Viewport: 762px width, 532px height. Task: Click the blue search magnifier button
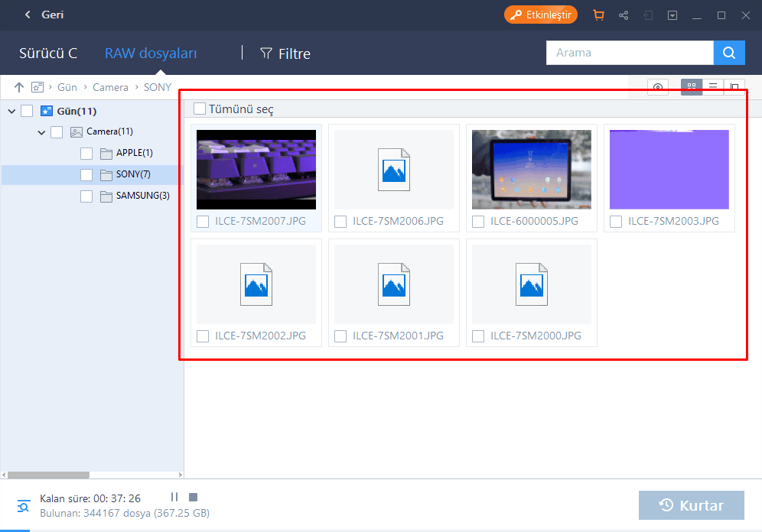tap(729, 53)
